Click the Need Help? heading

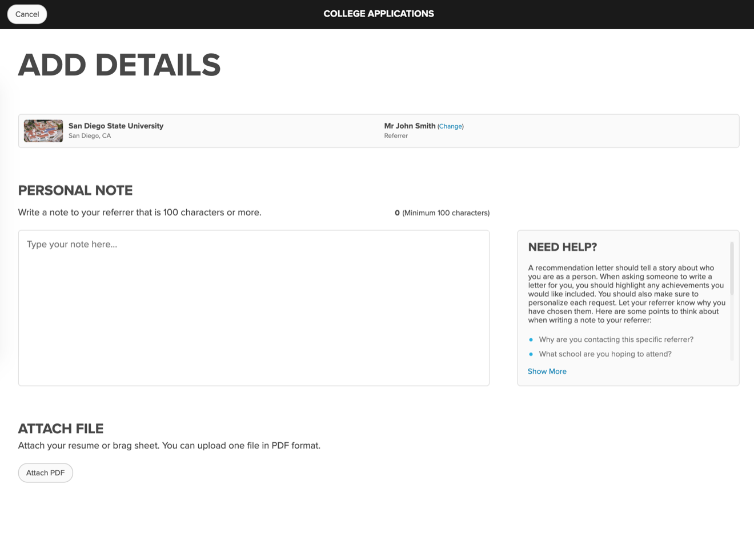[562, 247]
